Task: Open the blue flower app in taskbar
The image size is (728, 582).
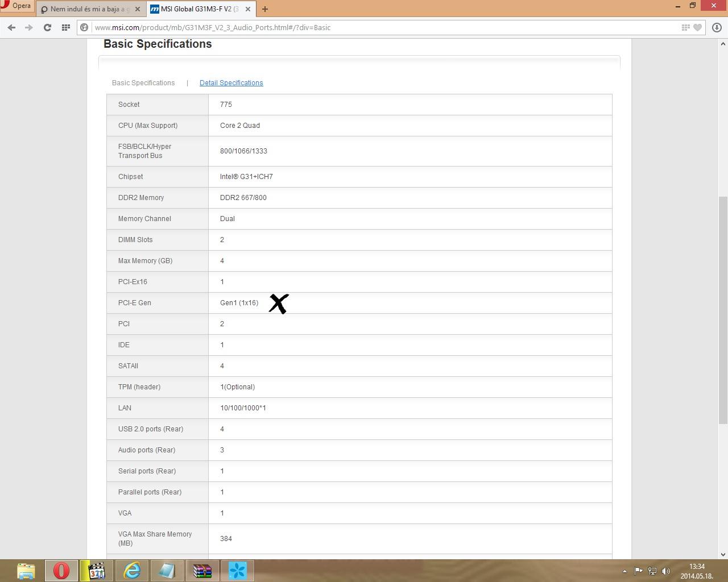Action: (238, 571)
